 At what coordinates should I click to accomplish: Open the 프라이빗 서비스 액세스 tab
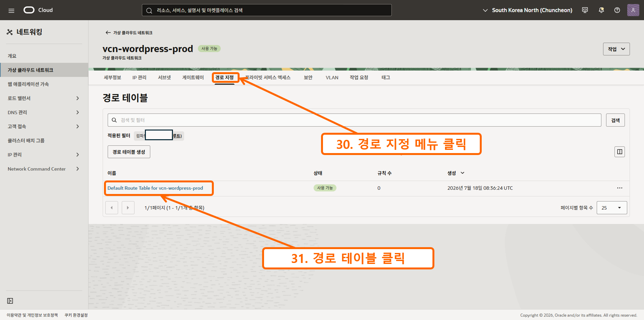pyautogui.click(x=268, y=78)
